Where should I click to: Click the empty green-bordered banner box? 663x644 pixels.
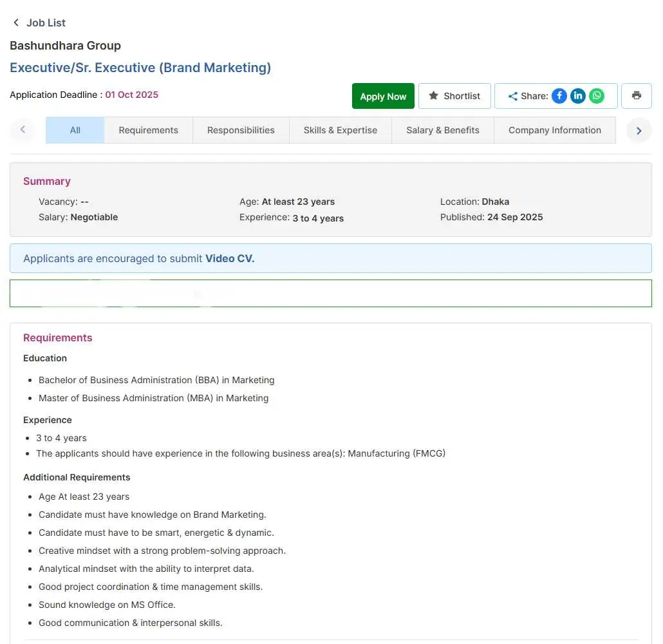point(330,293)
